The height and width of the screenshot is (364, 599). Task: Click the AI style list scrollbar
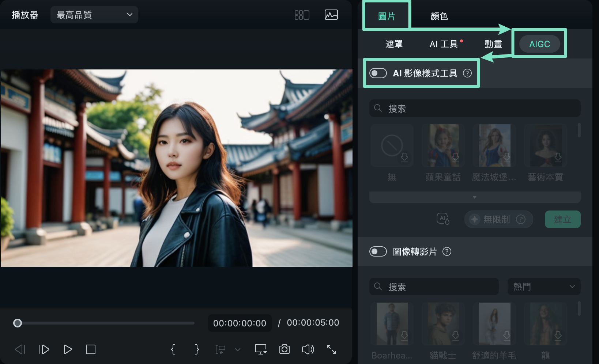(579, 130)
